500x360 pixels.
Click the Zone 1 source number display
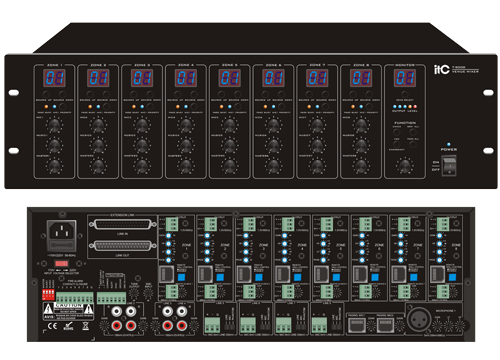[x=54, y=78]
